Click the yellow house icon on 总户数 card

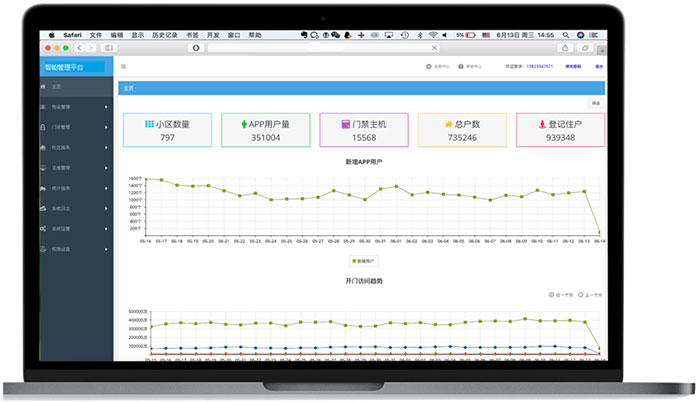pyautogui.click(x=449, y=124)
